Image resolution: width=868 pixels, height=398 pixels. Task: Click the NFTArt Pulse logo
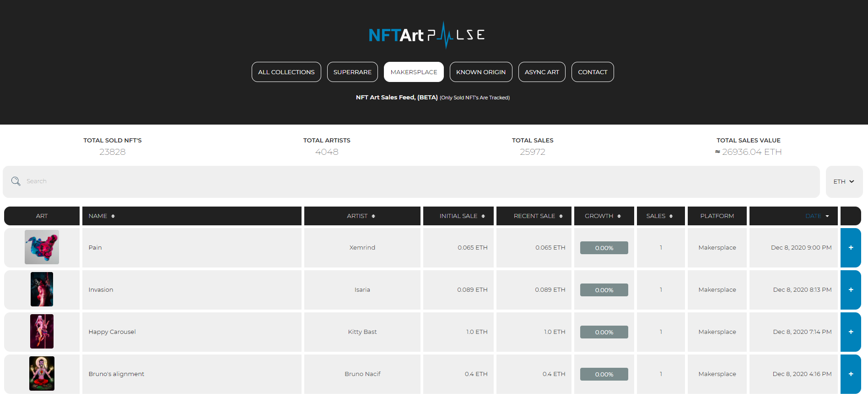point(426,35)
